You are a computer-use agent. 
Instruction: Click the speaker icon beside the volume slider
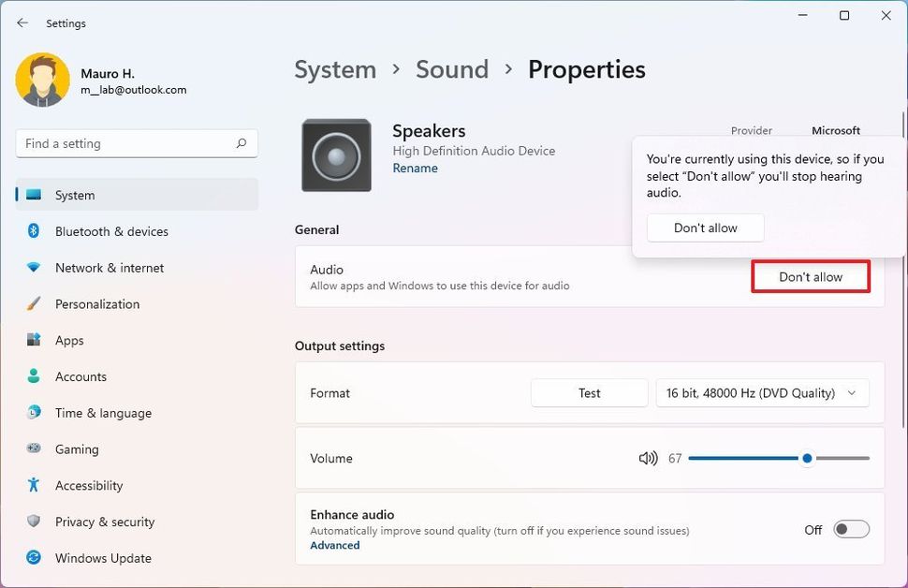coord(648,458)
